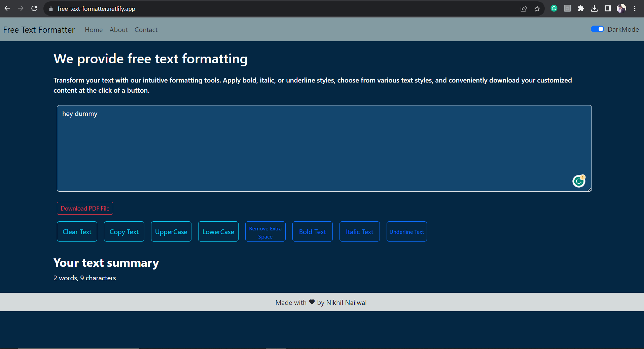The image size is (644, 349).
Task: Go to the About page
Action: click(118, 30)
